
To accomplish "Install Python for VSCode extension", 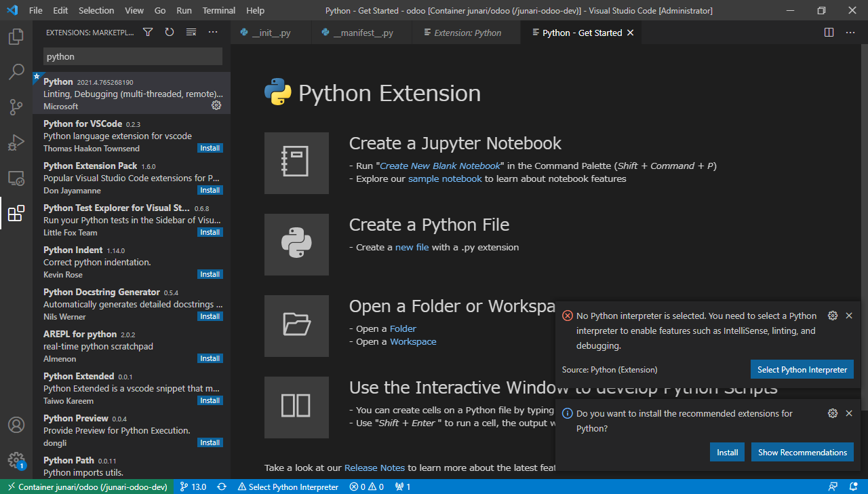I will (x=210, y=148).
